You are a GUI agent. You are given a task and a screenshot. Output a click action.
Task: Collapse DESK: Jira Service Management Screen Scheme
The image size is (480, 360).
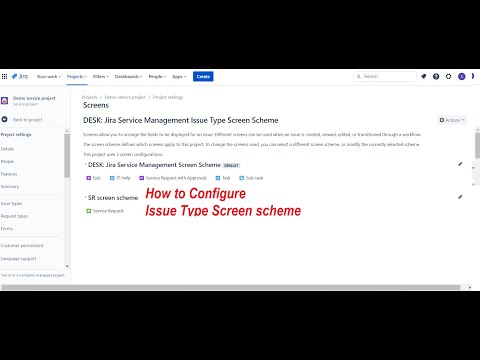coord(85,164)
